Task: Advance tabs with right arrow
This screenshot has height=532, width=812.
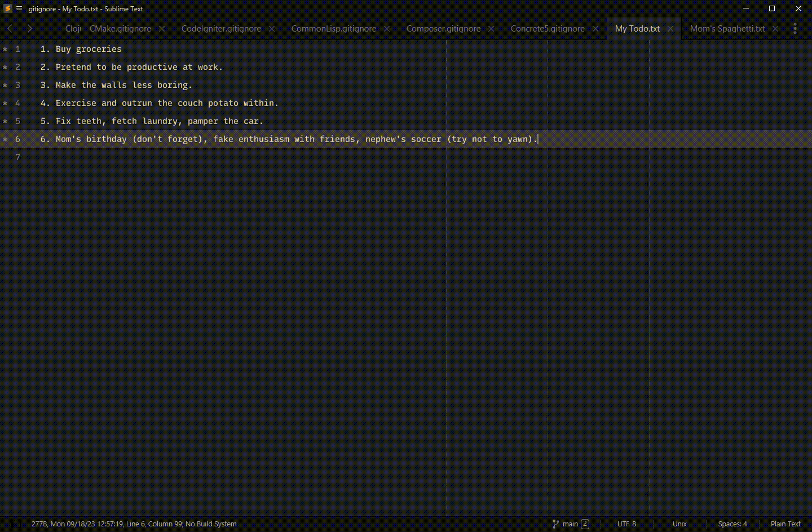Action: click(x=29, y=28)
